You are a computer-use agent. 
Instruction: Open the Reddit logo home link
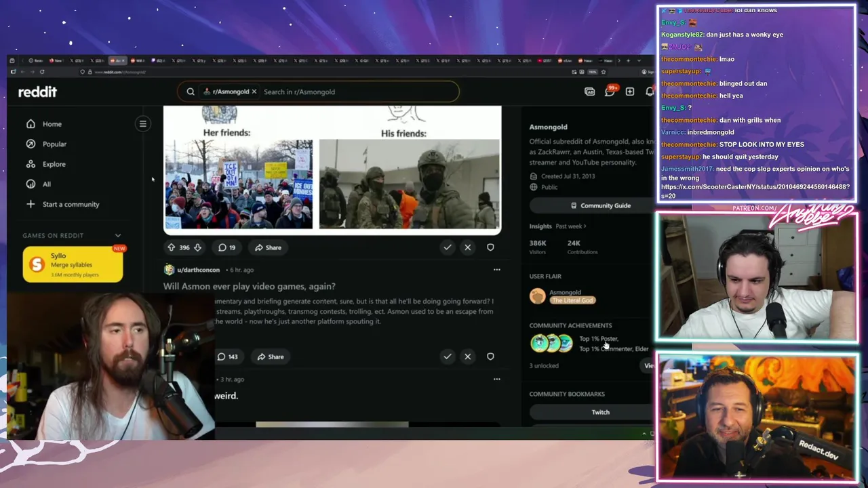coord(37,92)
